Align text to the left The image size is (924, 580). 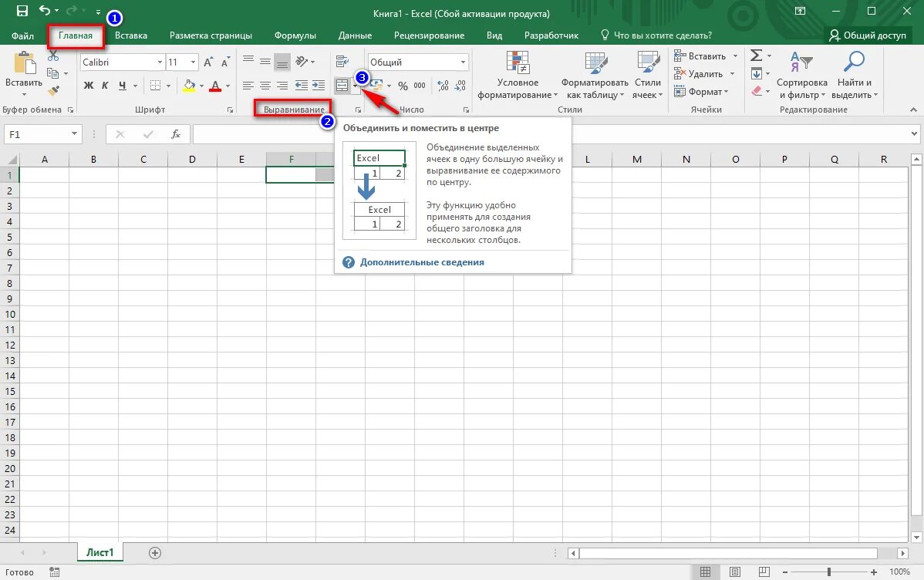tap(248, 86)
